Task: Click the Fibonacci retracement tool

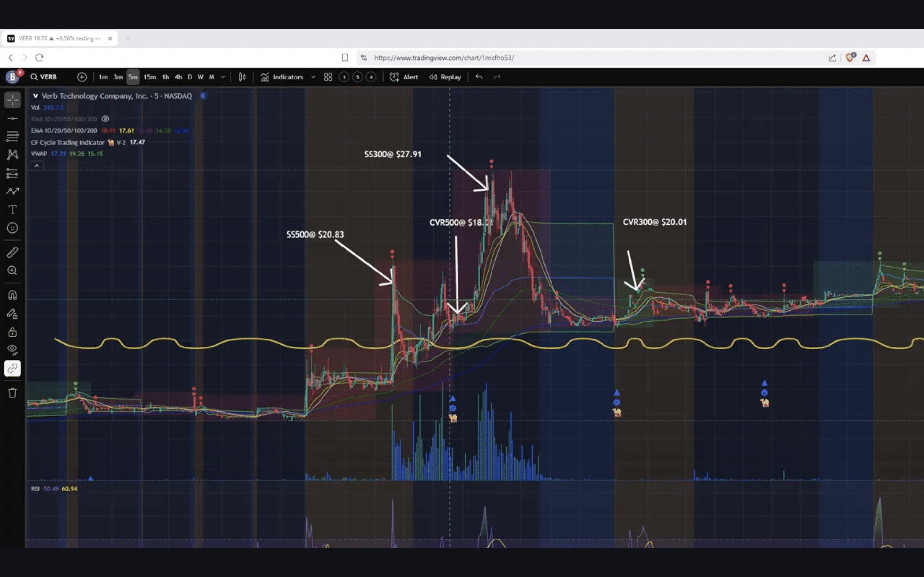Action: pos(13,136)
